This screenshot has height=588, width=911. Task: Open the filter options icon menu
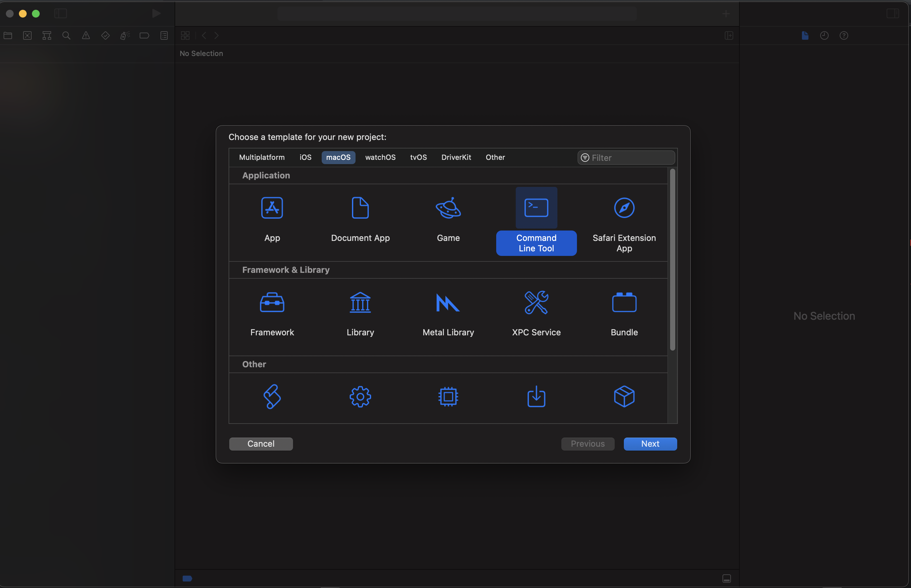click(584, 158)
